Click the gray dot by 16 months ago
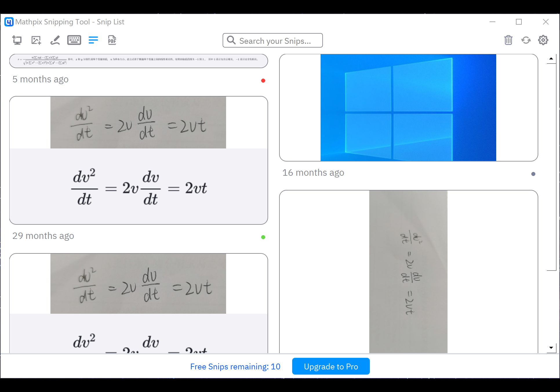 tap(533, 174)
